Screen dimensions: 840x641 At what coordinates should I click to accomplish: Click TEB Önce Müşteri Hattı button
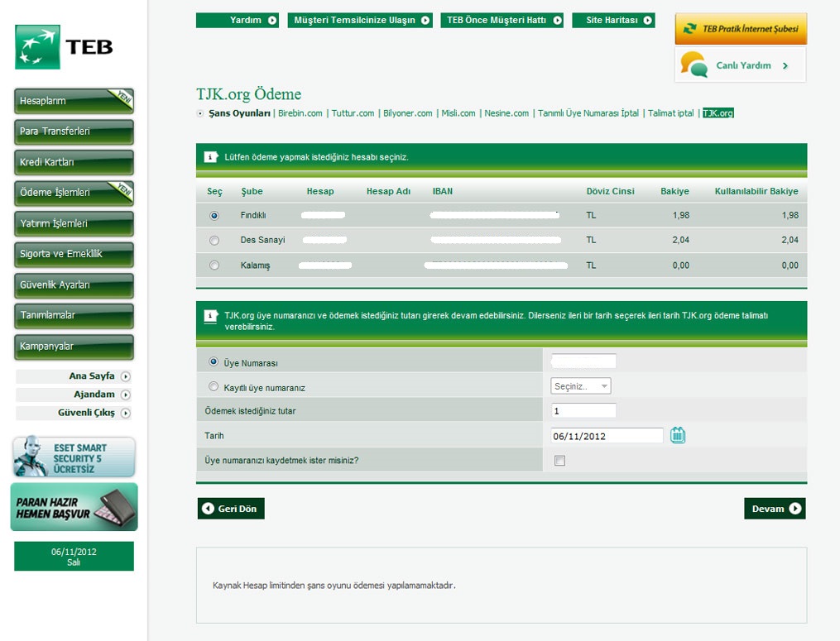pos(502,21)
